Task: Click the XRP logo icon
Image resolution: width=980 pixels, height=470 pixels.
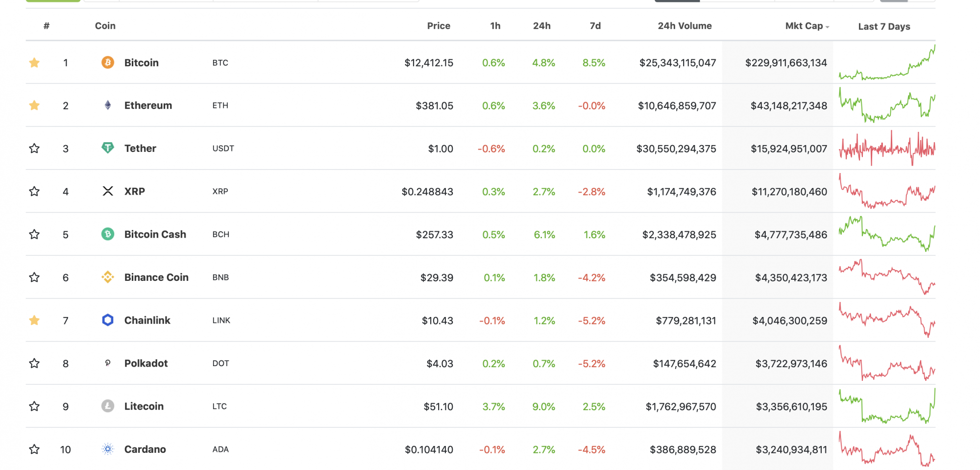Action: tap(108, 191)
